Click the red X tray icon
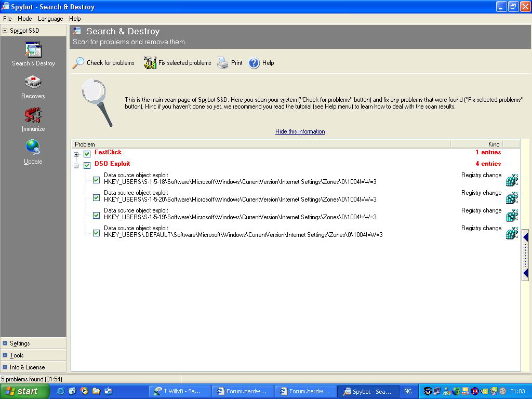This screenshot has width=532, height=399. 475,391
